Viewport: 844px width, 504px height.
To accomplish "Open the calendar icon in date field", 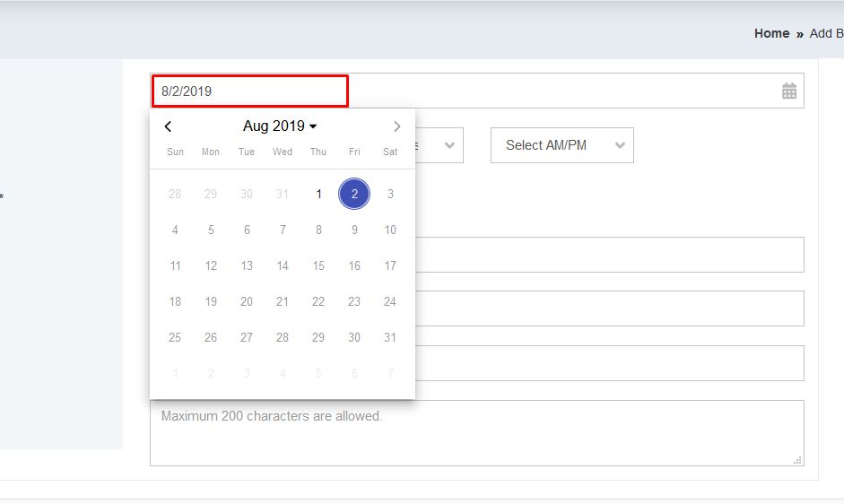I will pos(789,91).
